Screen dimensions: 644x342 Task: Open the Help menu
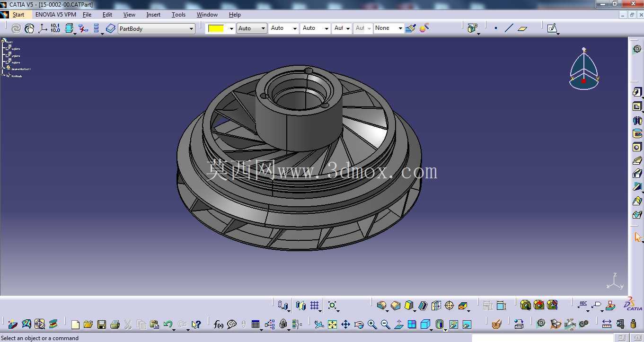235,15
